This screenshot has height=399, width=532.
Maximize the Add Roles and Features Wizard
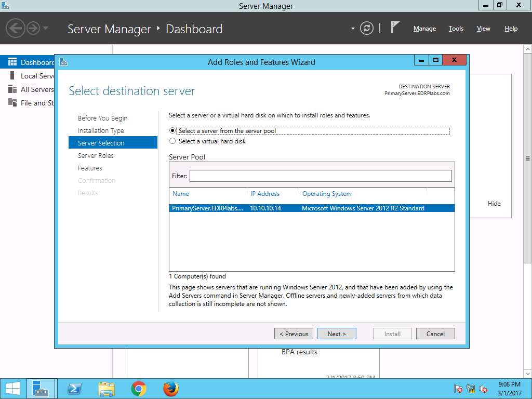tap(436, 60)
